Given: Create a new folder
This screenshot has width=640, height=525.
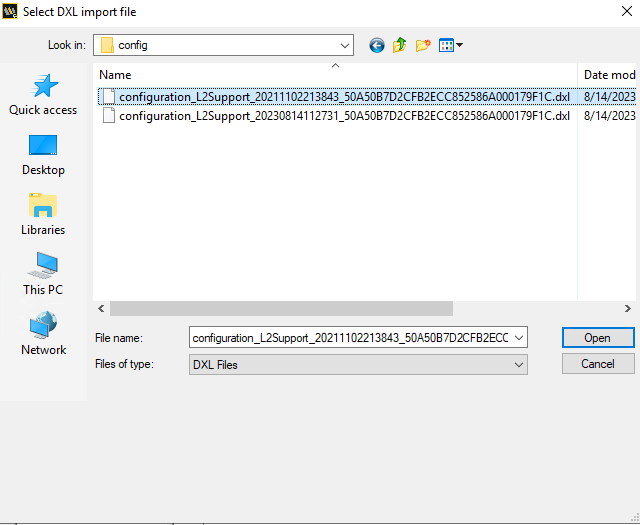Looking at the screenshot, I should tap(423, 45).
